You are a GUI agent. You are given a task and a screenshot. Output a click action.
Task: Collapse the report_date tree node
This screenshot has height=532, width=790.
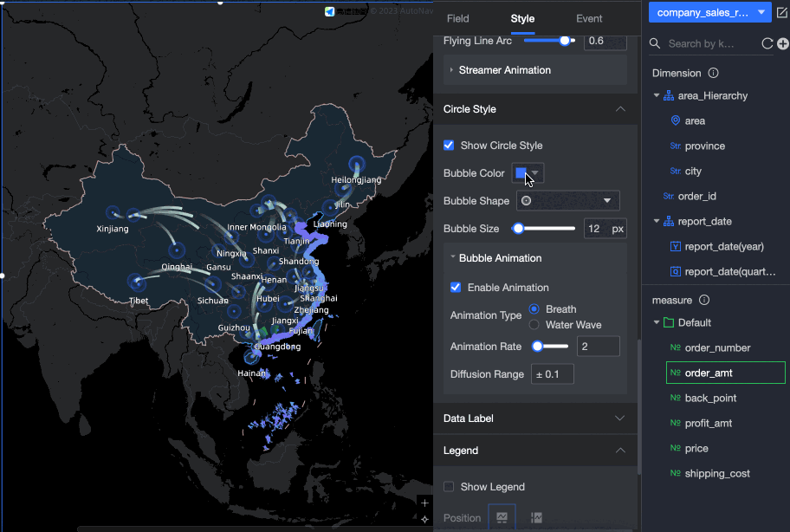[x=657, y=221]
